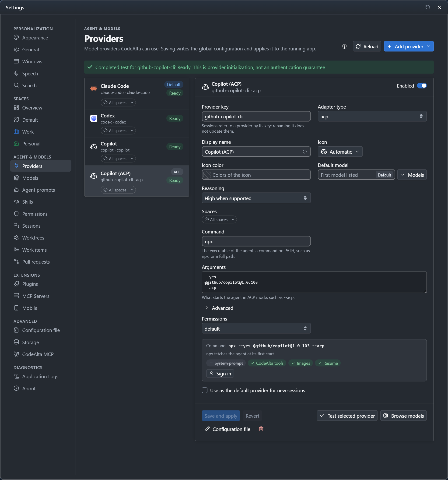Click the hatched icon color swatch

coord(207,175)
